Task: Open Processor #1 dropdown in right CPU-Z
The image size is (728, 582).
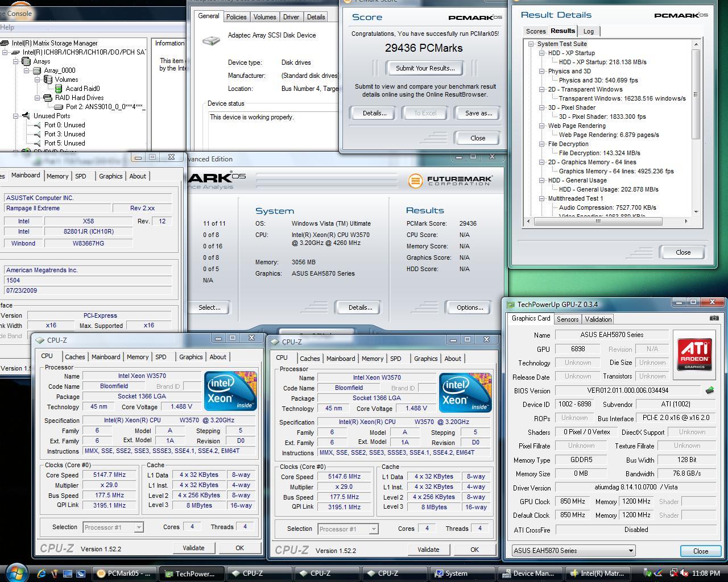Action: [373, 529]
